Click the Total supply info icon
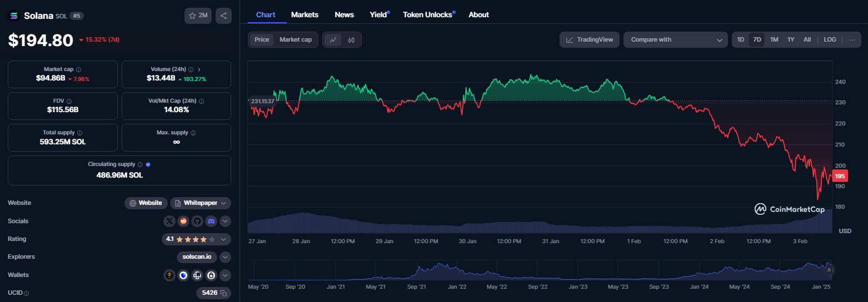The width and height of the screenshot is (868, 302). pyautogui.click(x=79, y=133)
